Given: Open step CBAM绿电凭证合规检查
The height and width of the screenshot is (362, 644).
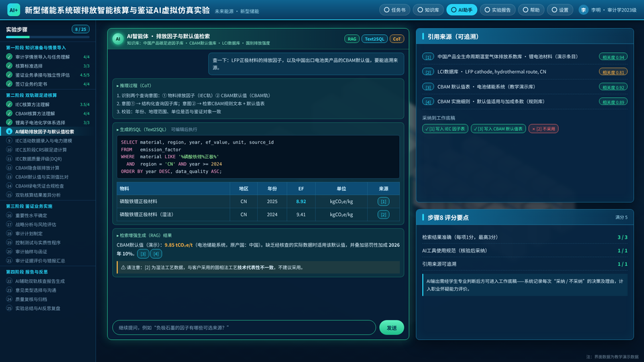Looking at the screenshot, I should point(48,186).
